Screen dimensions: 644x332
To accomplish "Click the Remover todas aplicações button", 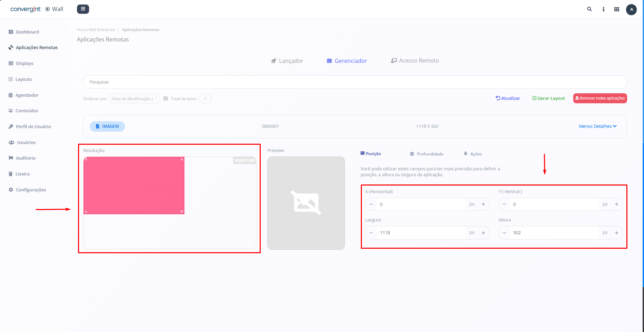I will coord(600,98).
